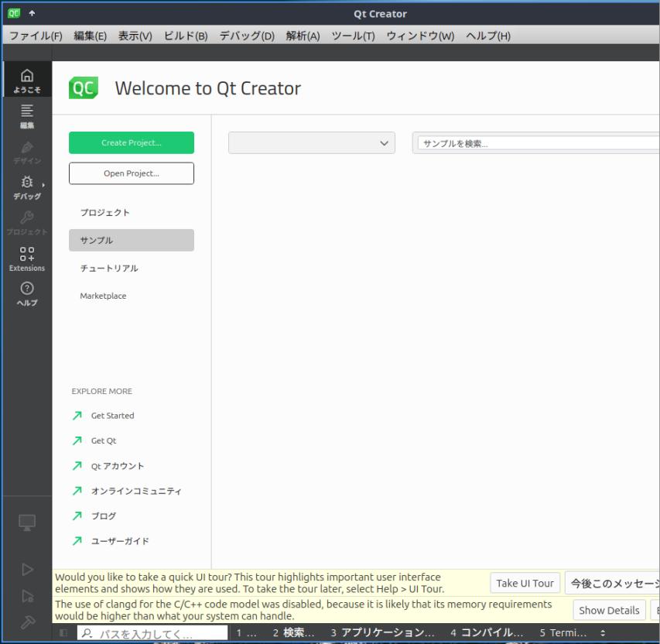Select the Marketplace tab

(132, 296)
